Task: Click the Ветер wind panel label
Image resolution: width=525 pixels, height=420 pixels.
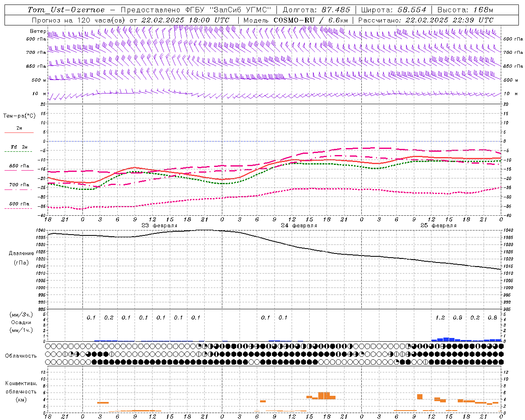Action: (x=38, y=31)
